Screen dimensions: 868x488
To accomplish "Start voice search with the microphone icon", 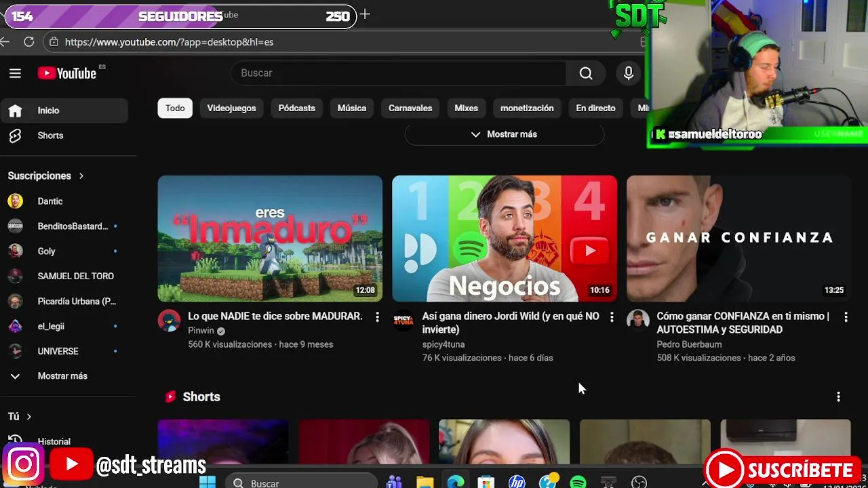I will 629,73.
